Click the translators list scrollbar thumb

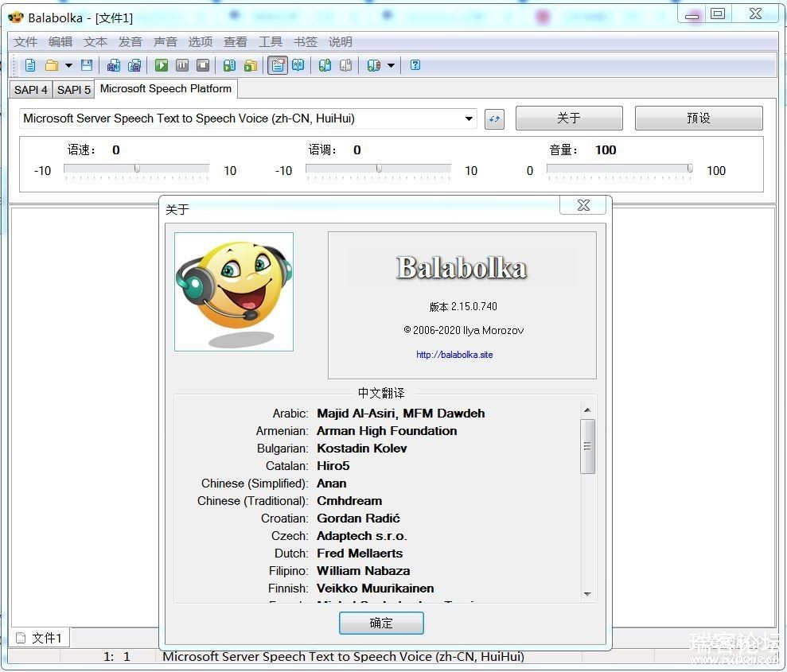click(x=587, y=446)
